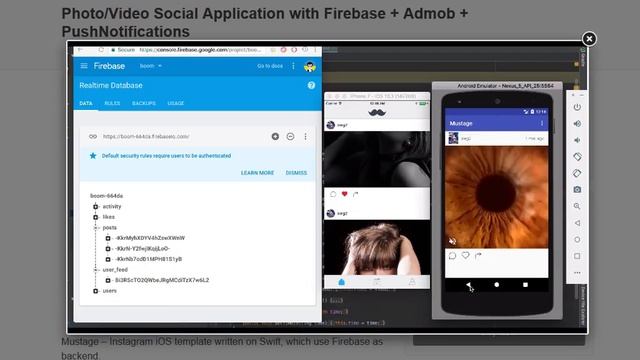Open the Chrome menu icon
Screen dimensions: 640x360
click(315, 50)
